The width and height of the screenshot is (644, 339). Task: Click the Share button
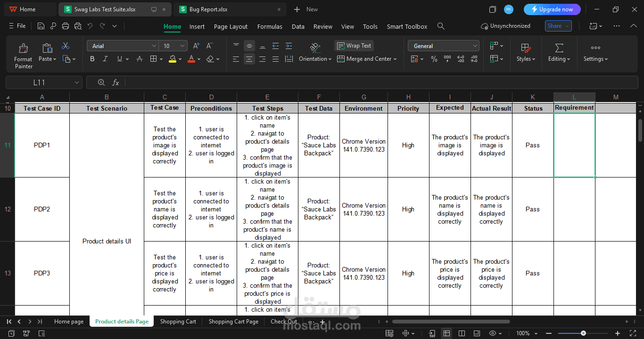(x=558, y=26)
